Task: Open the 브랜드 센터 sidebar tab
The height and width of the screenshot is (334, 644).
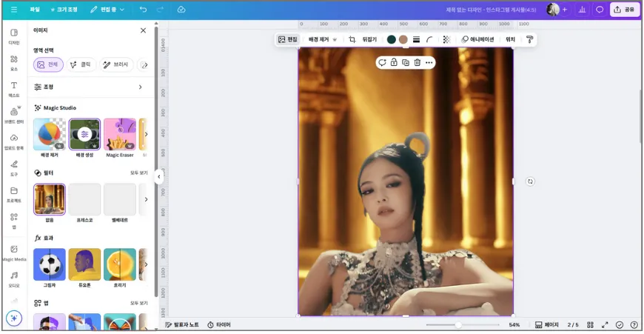Action: (14, 116)
